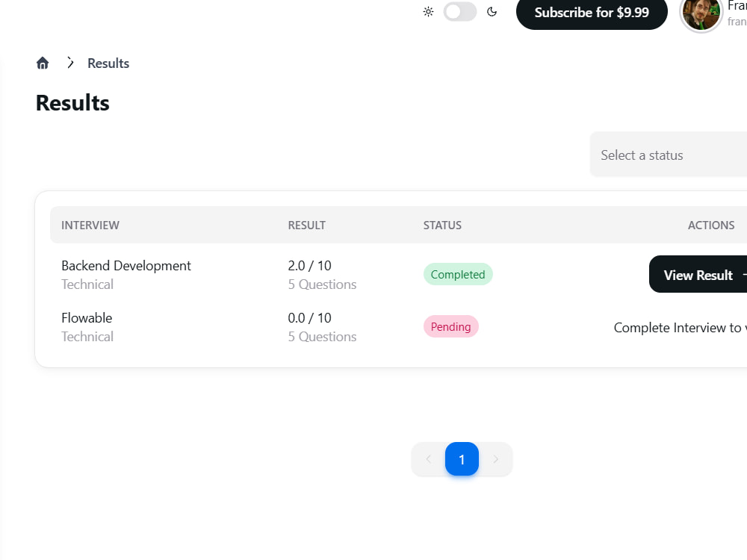This screenshot has width=747, height=560.
Task: Toggle the dark mode switch
Action: (x=459, y=12)
